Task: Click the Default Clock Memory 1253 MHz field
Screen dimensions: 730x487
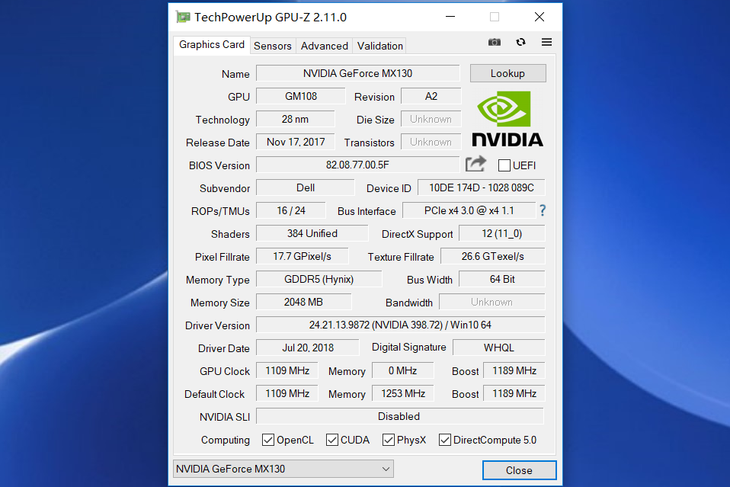Action: click(403, 393)
